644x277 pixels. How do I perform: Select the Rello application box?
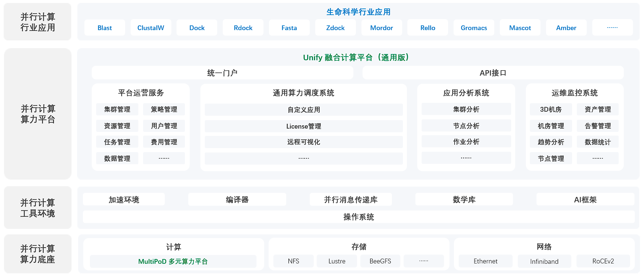pyautogui.click(x=428, y=28)
